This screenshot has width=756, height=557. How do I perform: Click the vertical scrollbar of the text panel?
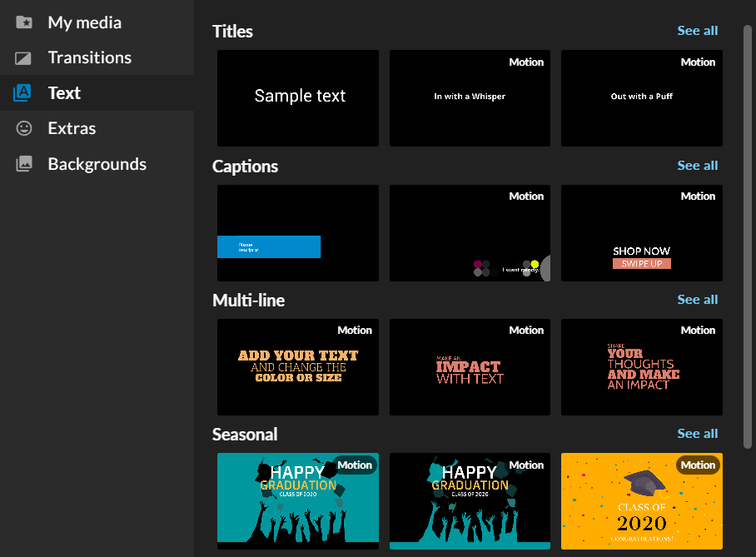click(747, 225)
